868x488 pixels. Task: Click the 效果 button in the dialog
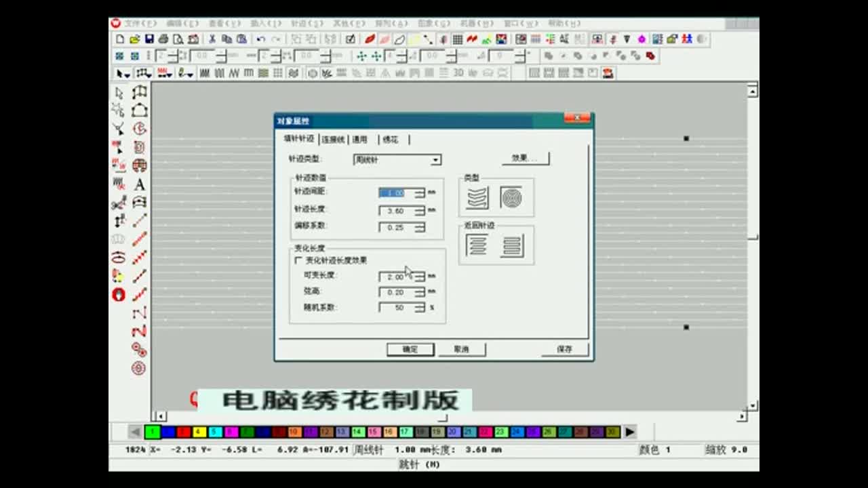coord(525,158)
